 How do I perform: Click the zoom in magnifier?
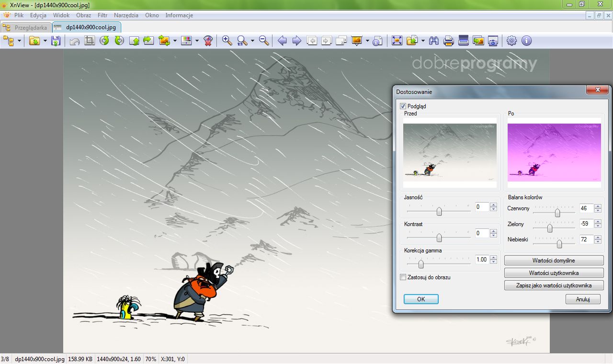227,41
